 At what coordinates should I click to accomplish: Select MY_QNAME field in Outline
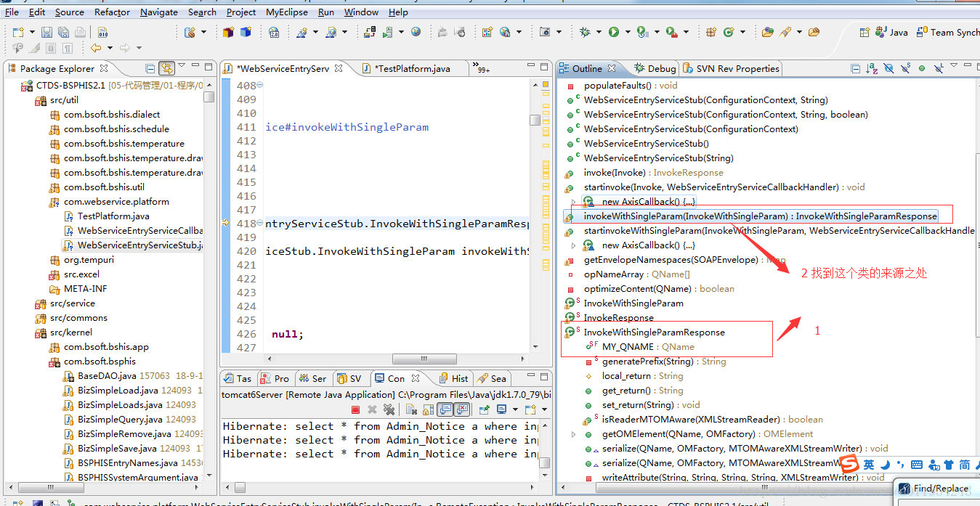click(639, 347)
